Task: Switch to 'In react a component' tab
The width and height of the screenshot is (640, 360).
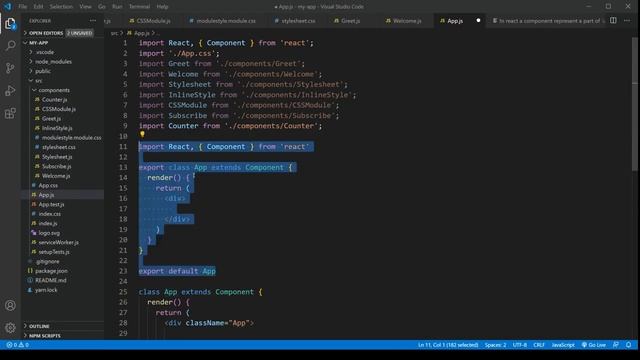Action: click(547, 20)
